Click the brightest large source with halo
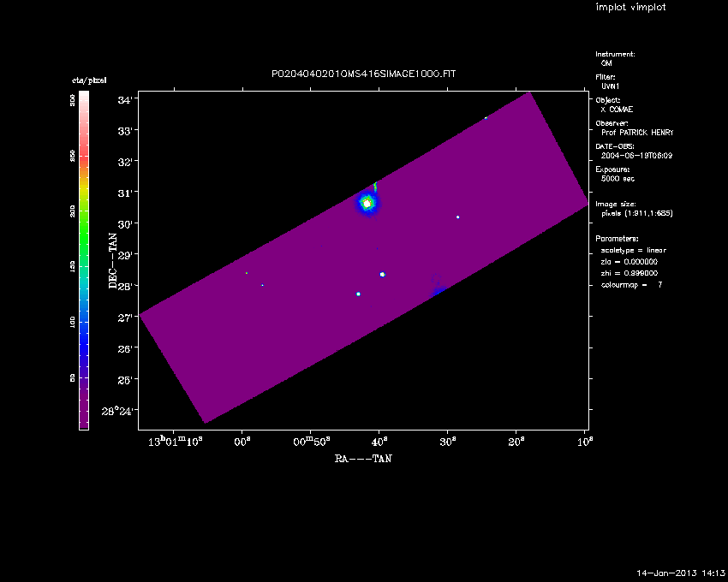The width and height of the screenshot is (728, 582). point(367,204)
